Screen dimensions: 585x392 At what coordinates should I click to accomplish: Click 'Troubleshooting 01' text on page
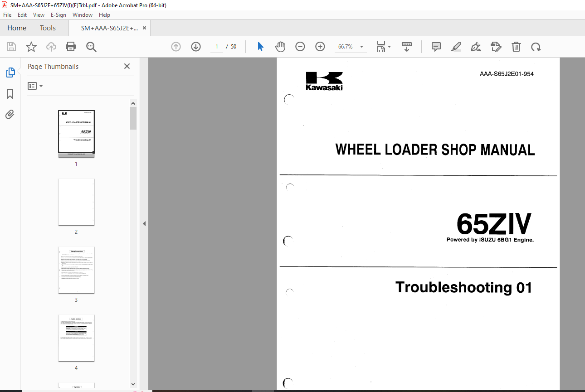click(463, 287)
